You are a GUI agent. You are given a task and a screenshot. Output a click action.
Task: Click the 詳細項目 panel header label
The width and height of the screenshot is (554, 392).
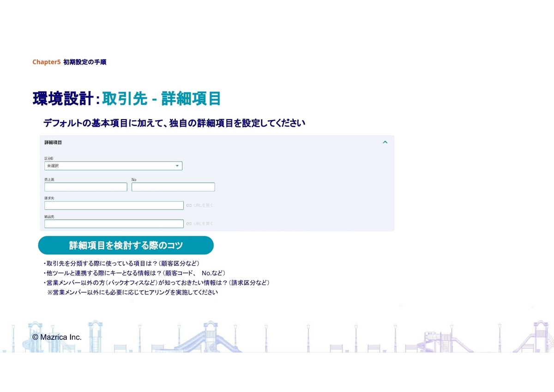(53, 143)
